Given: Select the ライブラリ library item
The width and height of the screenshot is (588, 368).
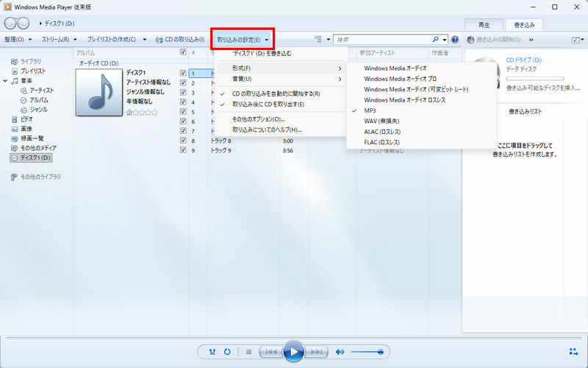Looking at the screenshot, I should 26,61.
